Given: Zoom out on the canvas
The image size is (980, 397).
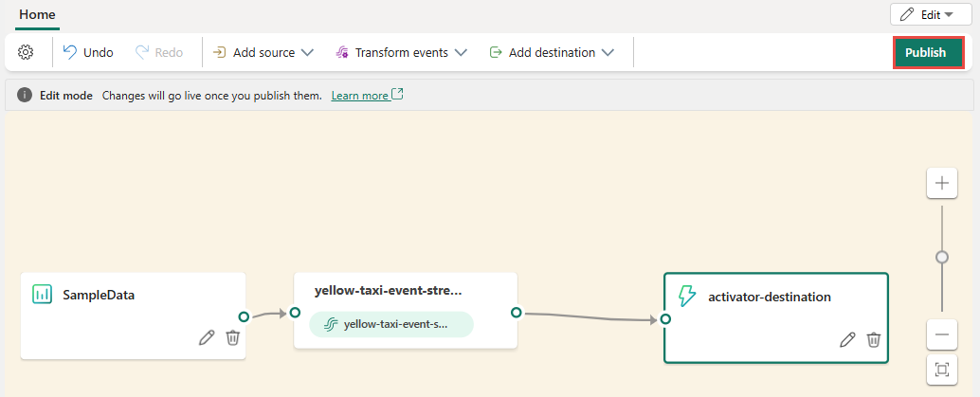Looking at the screenshot, I should [x=941, y=334].
